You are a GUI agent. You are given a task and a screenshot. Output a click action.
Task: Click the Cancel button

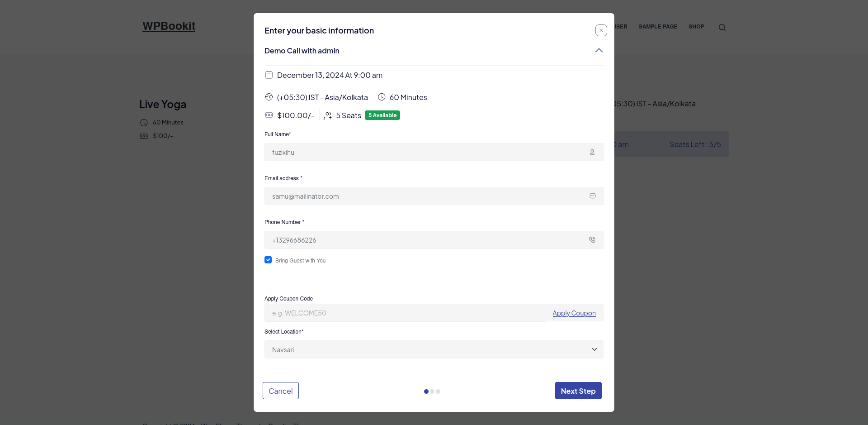[x=280, y=391]
